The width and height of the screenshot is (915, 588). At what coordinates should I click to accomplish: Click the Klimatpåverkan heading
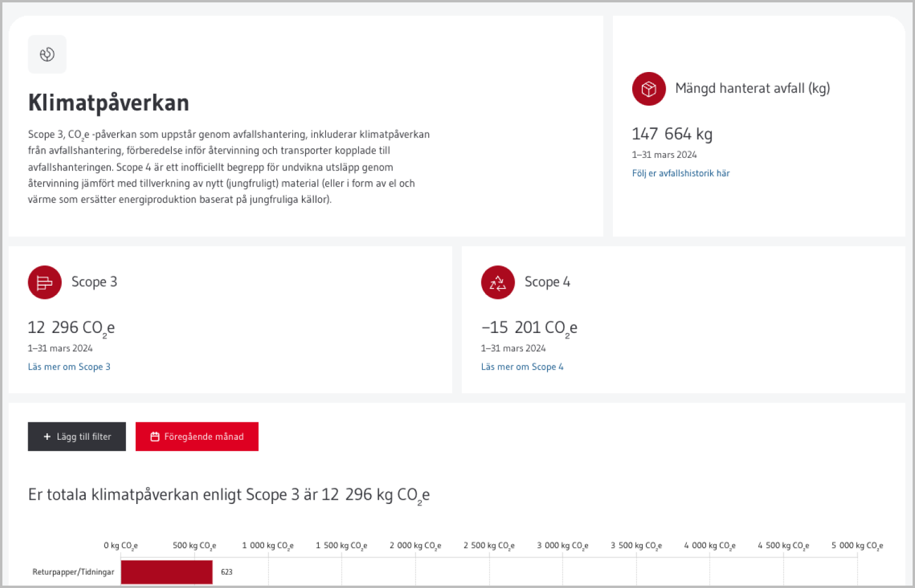coord(109,103)
